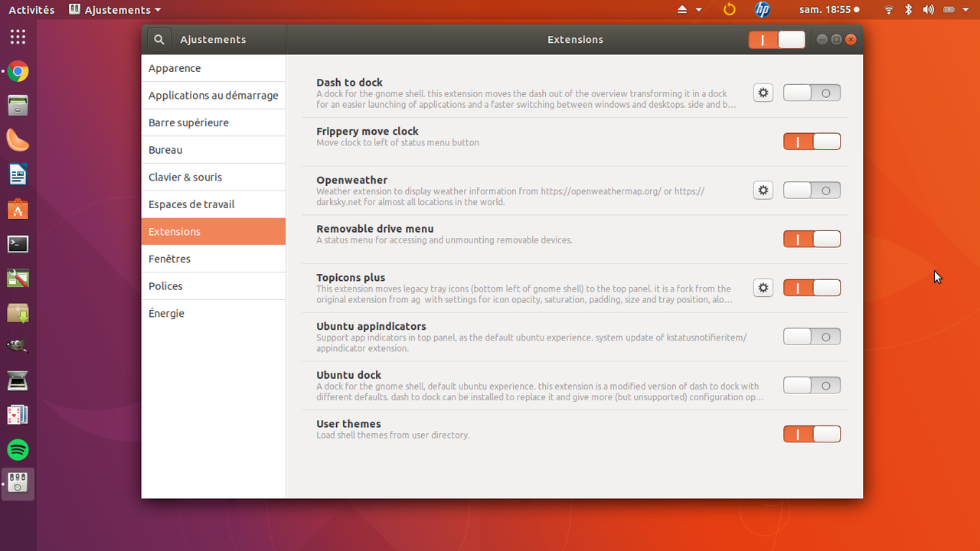Click the Ubuntu dock title
The image size is (980, 551).
point(348,375)
